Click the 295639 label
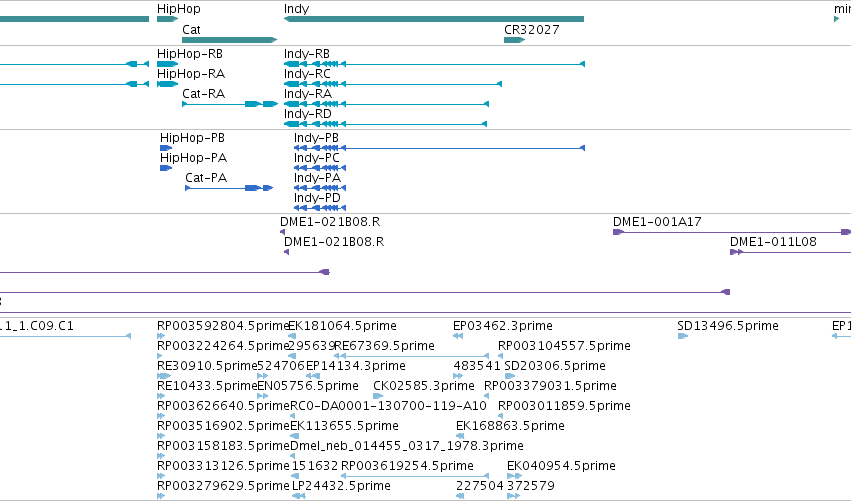851x501 pixels. 312,346
